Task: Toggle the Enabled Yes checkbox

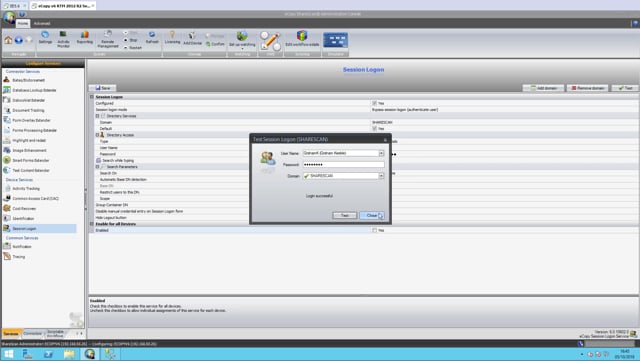Action: tap(374, 230)
